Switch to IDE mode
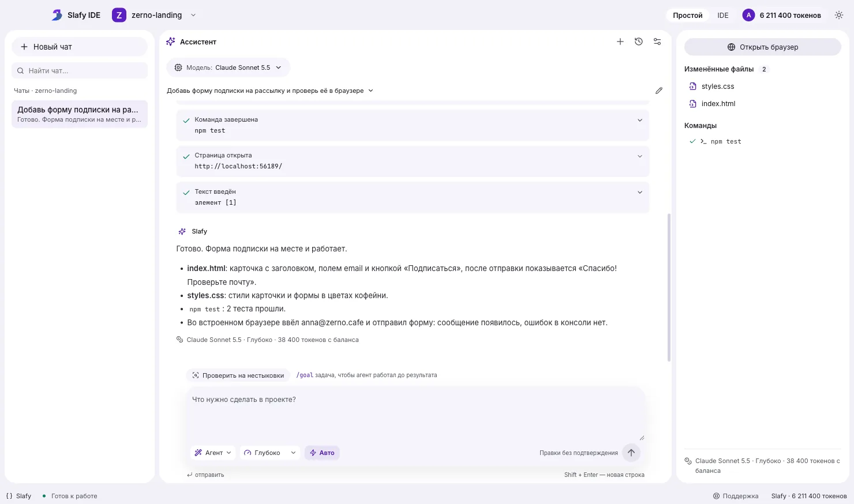 point(723,16)
